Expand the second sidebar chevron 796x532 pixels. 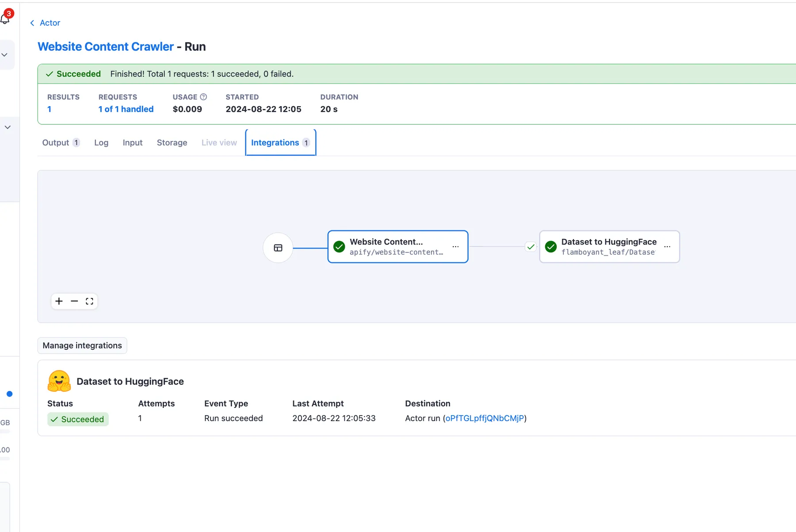coord(8,127)
